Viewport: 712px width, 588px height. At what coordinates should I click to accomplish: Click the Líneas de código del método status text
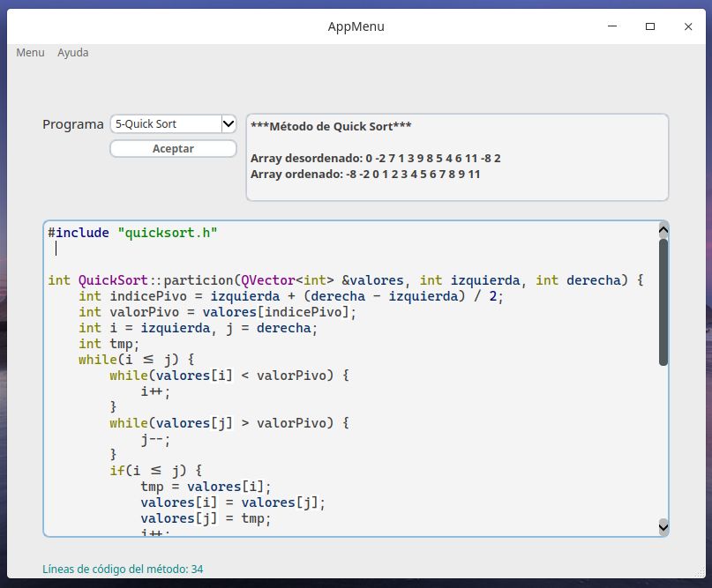124,569
